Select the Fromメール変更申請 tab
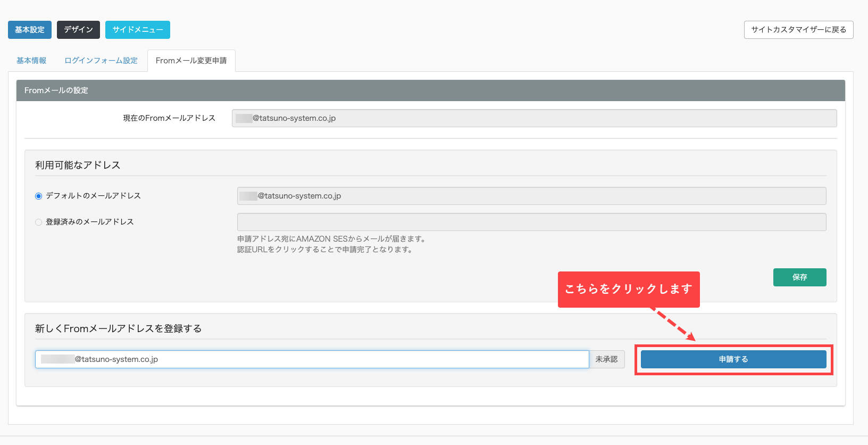The image size is (868, 445). [191, 61]
